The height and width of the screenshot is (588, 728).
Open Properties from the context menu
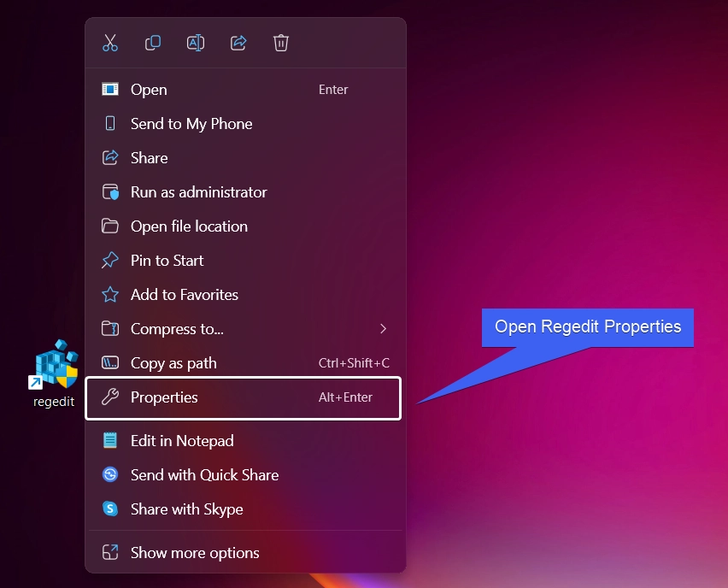pos(244,398)
